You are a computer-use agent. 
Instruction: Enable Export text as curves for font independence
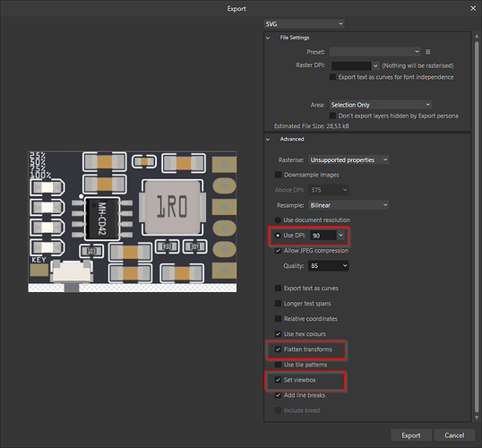(332, 77)
